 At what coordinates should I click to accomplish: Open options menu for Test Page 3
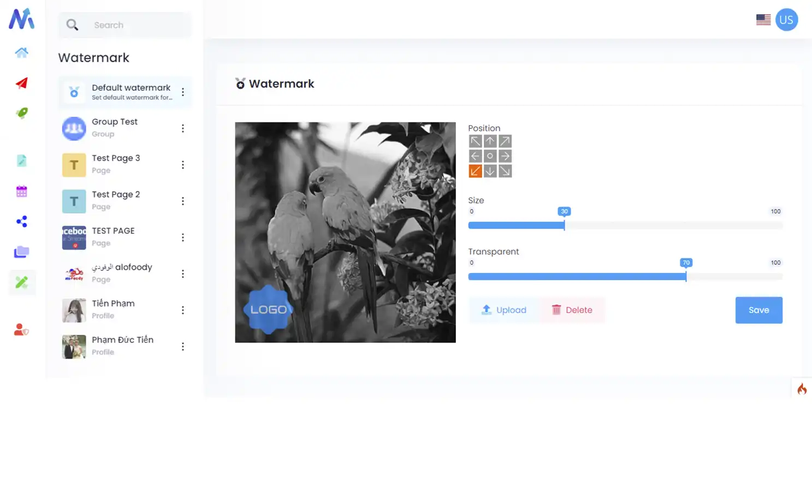pos(183,164)
